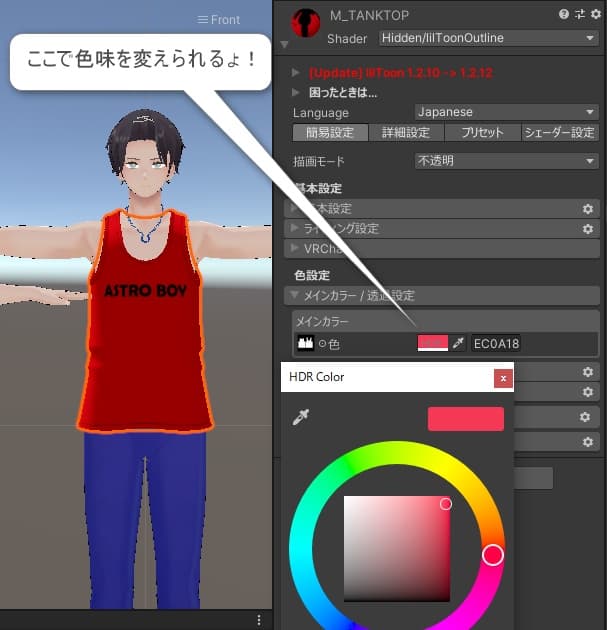Click the saturation square picker handle
The image size is (607, 630).
[446, 504]
